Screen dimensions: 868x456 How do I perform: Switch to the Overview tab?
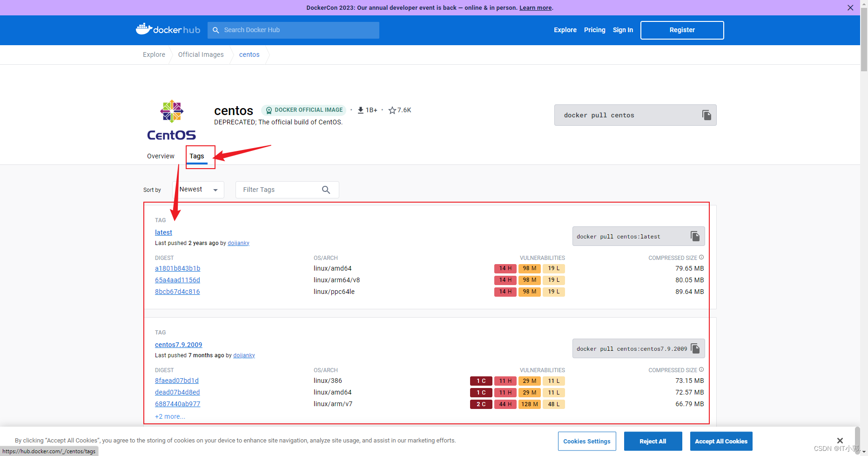coord(161,156)
